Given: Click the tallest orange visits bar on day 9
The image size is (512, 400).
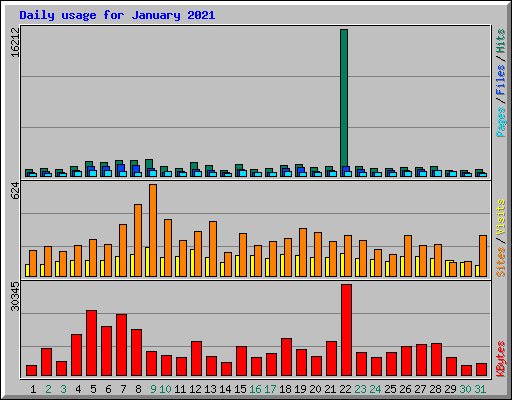Looking at the screenshot, I should point(153,230).
